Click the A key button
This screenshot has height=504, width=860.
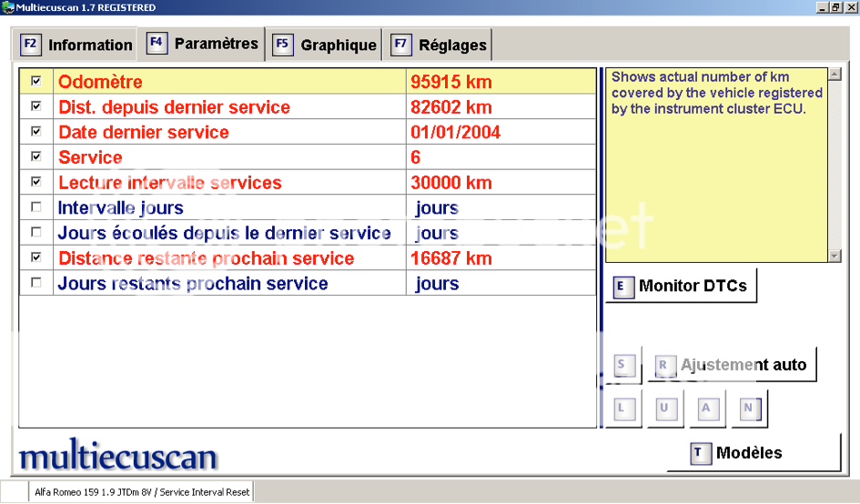[707, 408]
